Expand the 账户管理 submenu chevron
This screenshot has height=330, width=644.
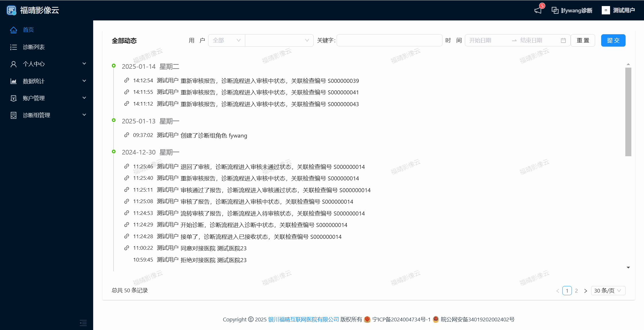[84, 98]
